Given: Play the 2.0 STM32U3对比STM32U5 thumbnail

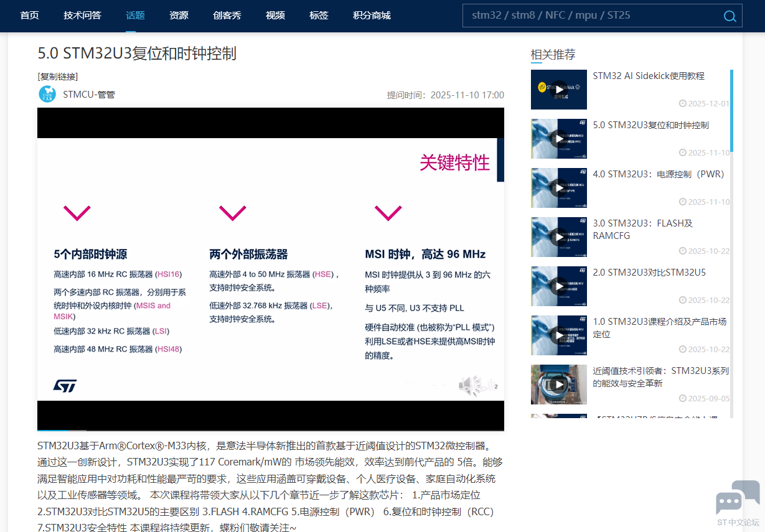Looking at the screenshot, I should (x=559, y=286).
